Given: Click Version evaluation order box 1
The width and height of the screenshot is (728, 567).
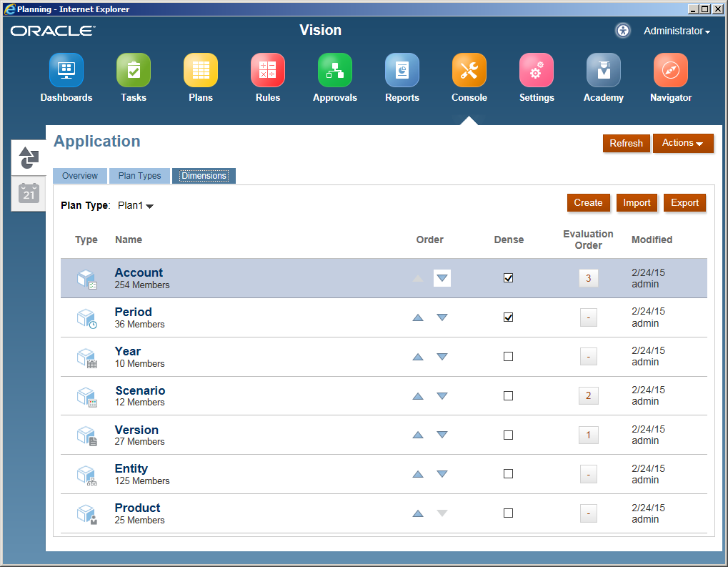Looking at the screenshot, I should click(588, 435).
